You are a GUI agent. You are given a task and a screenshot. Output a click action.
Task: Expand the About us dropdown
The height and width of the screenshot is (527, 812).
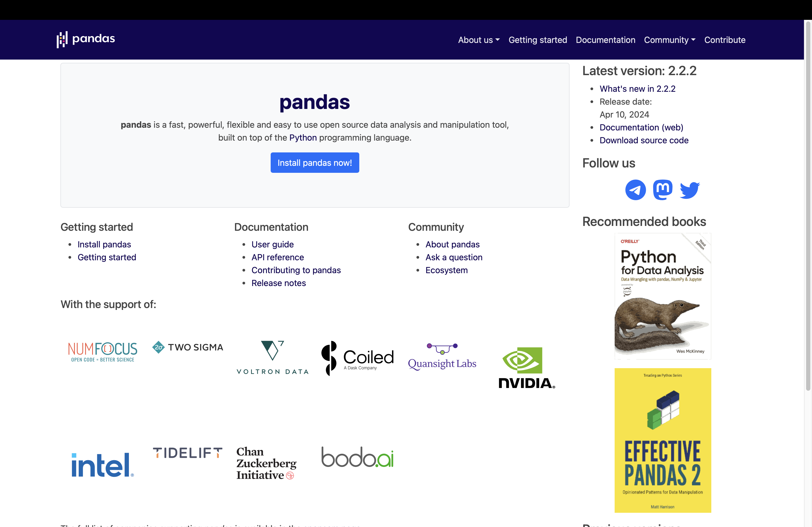coord(478,40)
